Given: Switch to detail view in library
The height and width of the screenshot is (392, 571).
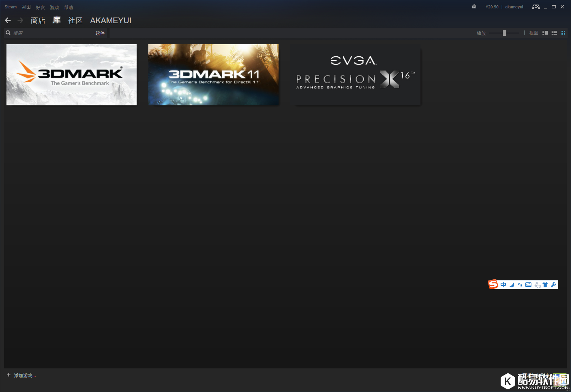Looking at the screenshot, I should tap(545, 33).
